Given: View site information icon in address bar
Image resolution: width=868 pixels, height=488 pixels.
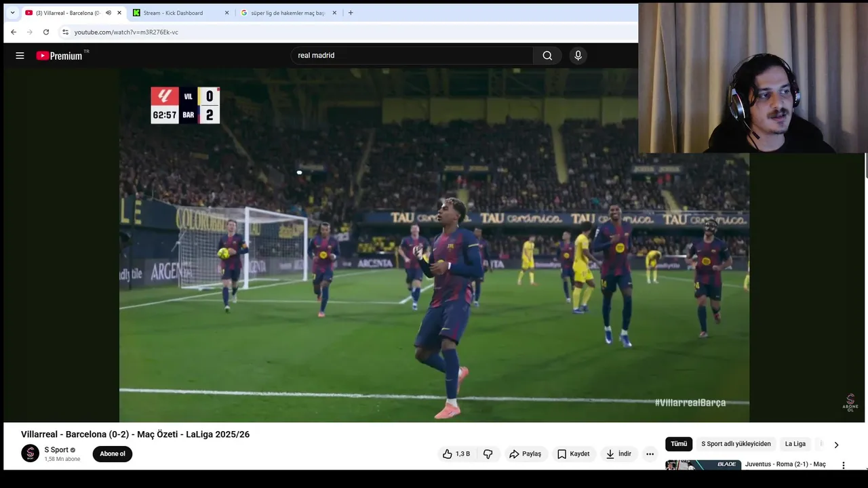Looking at the screenshot, I should click(x=65, y=32).
